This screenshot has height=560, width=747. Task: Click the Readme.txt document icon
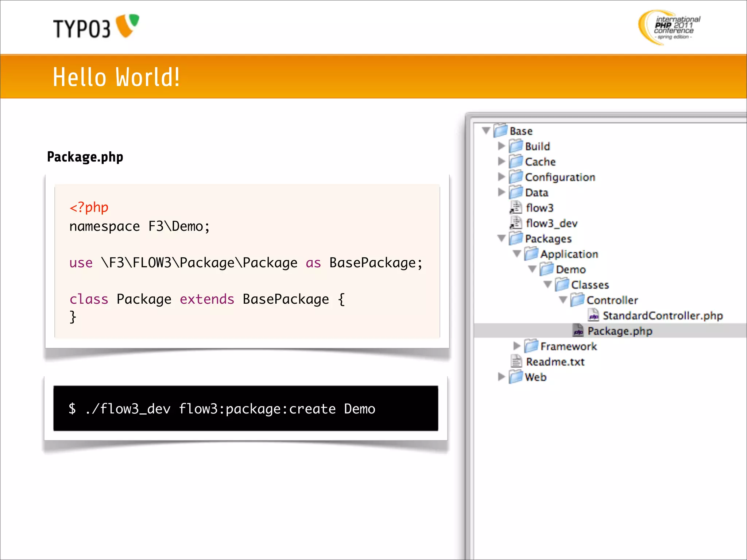(x=516, y=361)
